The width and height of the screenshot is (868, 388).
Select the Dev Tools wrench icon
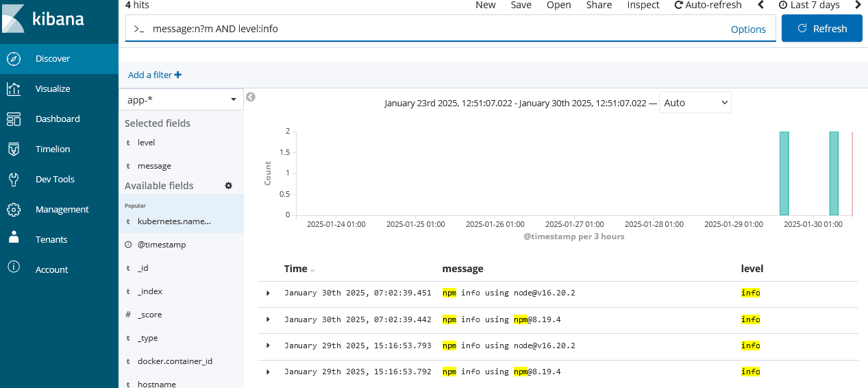tap(14, 180)
